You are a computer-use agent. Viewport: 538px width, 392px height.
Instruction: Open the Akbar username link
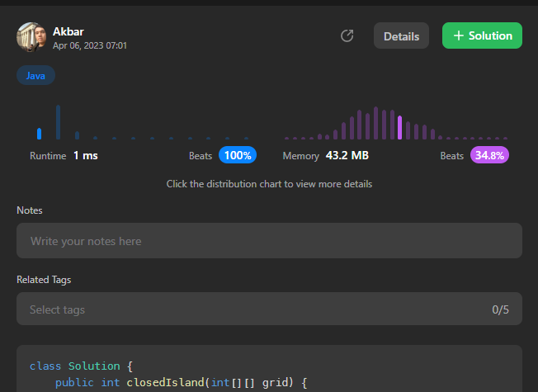68,31
